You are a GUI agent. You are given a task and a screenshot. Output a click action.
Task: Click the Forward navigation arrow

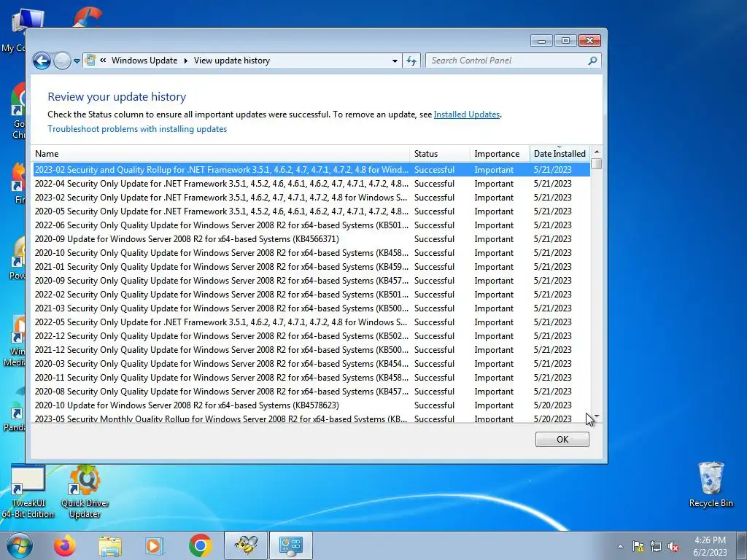pos(62,61)
